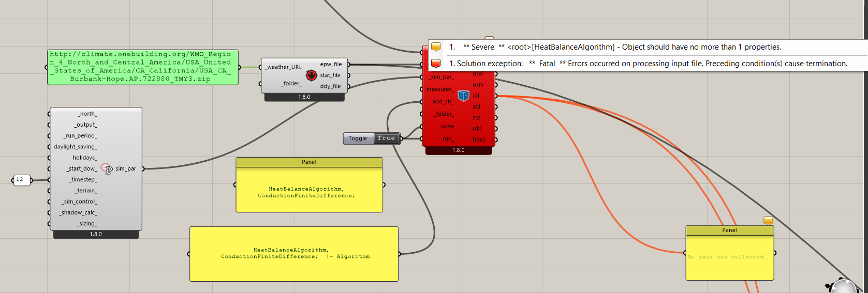Click the title bar of right Panel

pyautogui.click(x=730, y=230)
